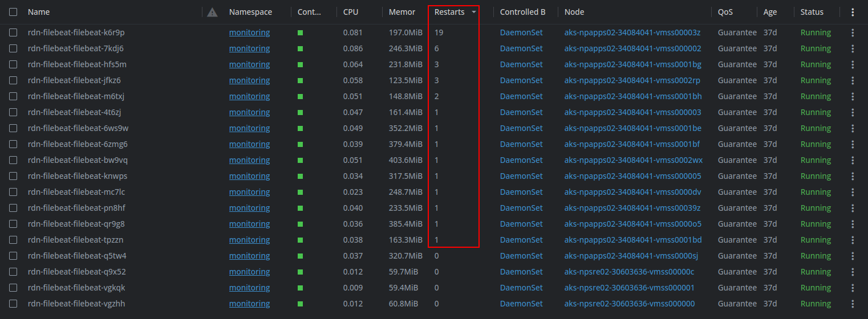Open actions menu for pod q9x52
Viewport: 868px width, 319px height.
[853, 272]
